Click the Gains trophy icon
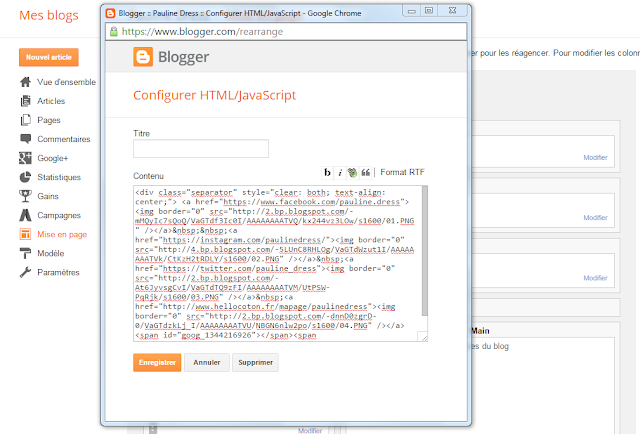 pos(26,196)
